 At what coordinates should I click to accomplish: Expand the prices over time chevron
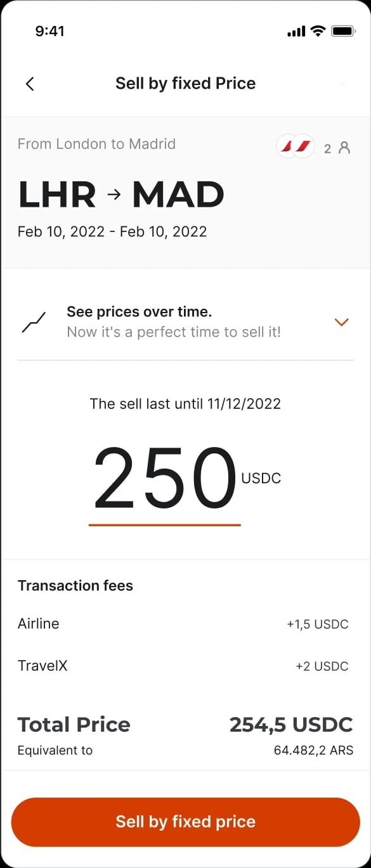click(x=342, y=321)
